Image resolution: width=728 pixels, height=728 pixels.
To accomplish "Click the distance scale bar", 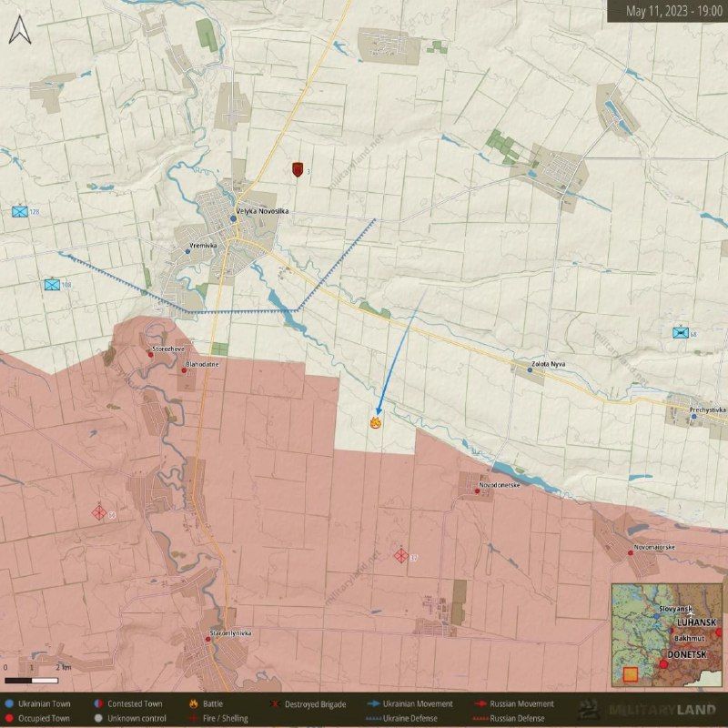I will [32, 681].
